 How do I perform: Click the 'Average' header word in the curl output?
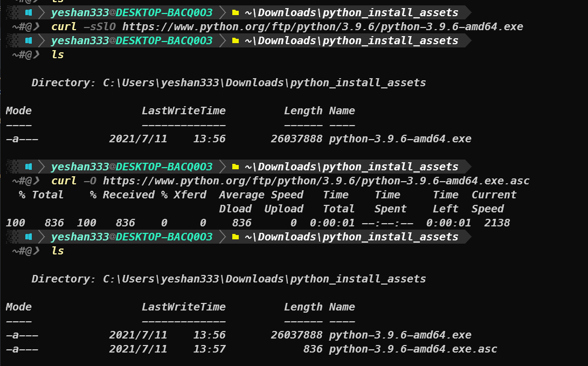241,195
